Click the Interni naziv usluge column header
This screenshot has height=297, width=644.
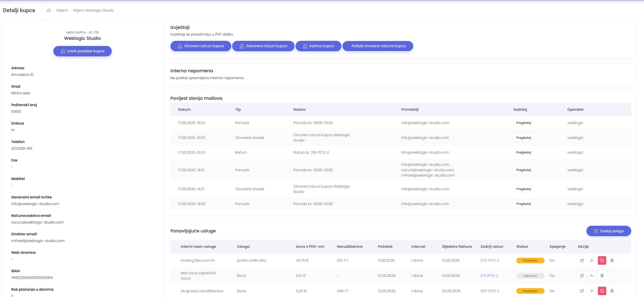pyautogui.click(x=198, y=247)
